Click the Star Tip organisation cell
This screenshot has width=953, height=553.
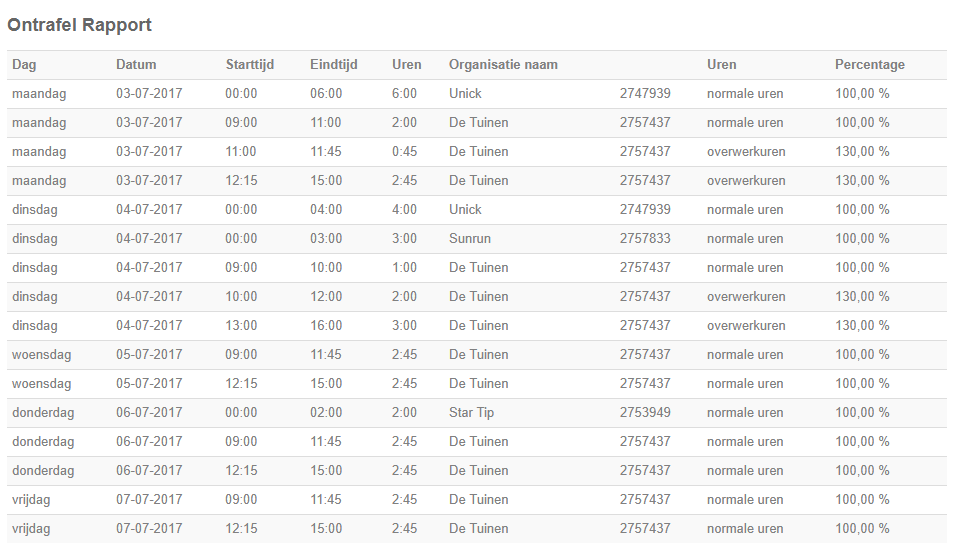(x=472, y=413)
